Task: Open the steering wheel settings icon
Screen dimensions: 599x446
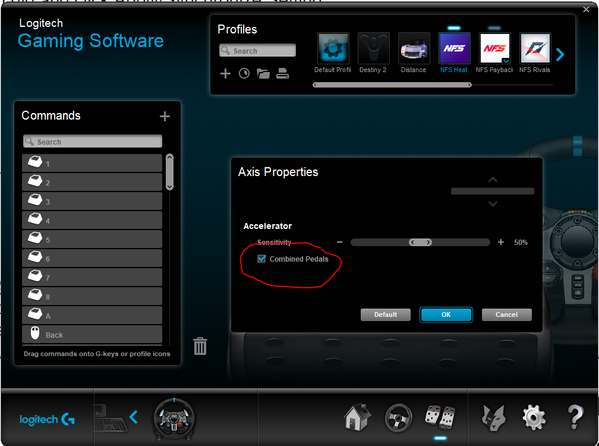Action: [x=398, y=417]
